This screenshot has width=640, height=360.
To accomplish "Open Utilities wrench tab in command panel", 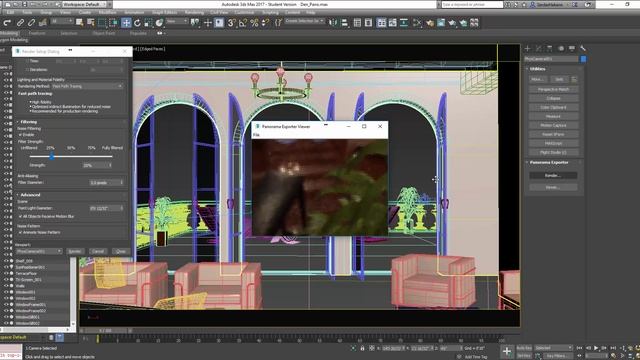I will tap(583, 49).
